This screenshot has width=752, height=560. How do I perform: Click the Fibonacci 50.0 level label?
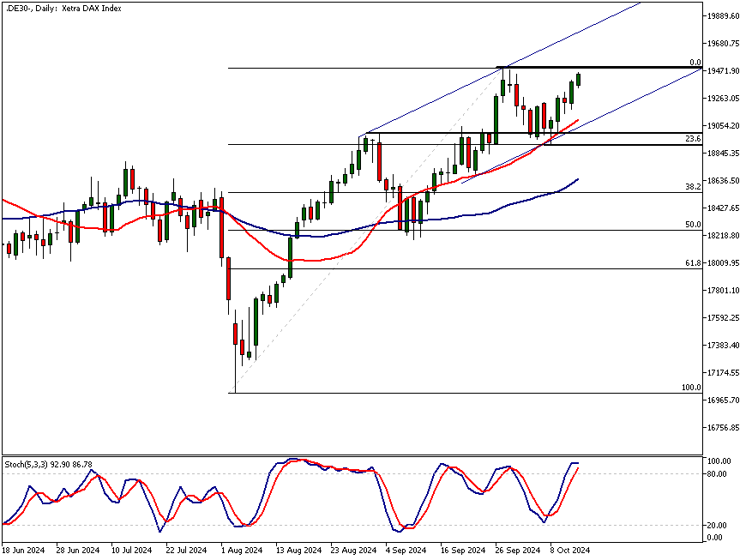coord(693,225)
